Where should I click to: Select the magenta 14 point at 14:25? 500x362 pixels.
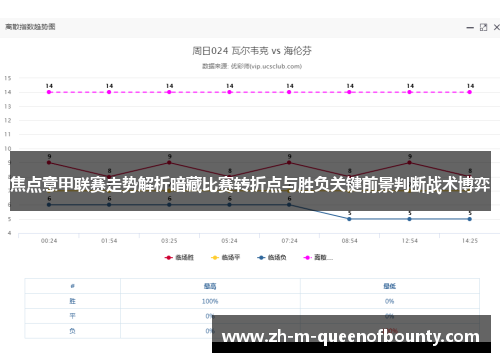(470, 92)
